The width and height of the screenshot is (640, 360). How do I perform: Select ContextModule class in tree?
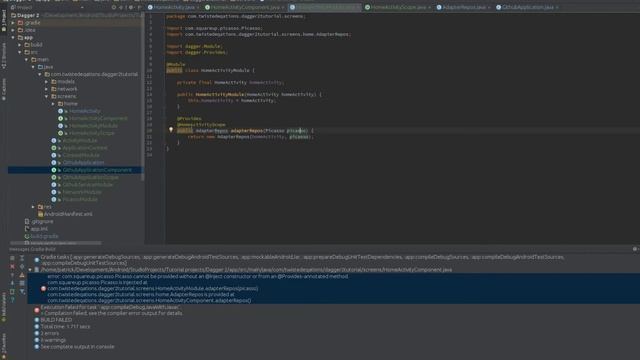[x=81, y=155]
